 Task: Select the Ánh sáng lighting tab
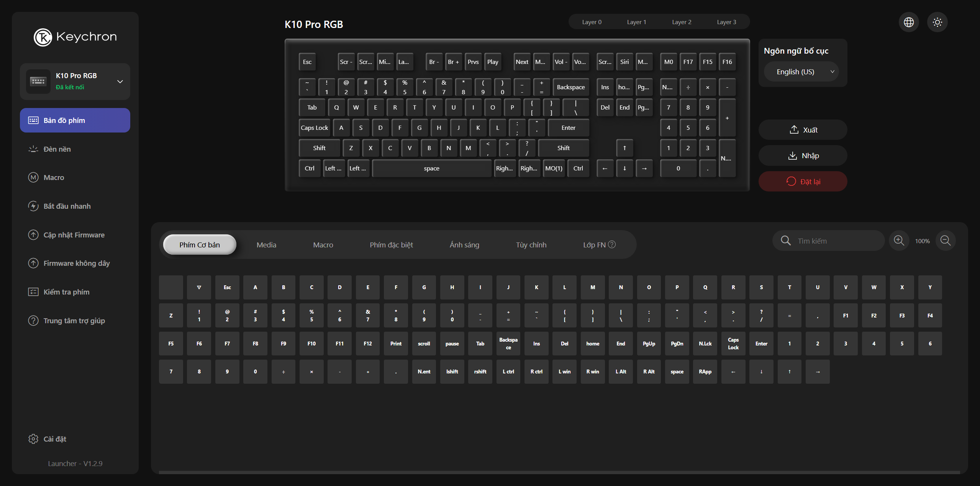[464, 245]
